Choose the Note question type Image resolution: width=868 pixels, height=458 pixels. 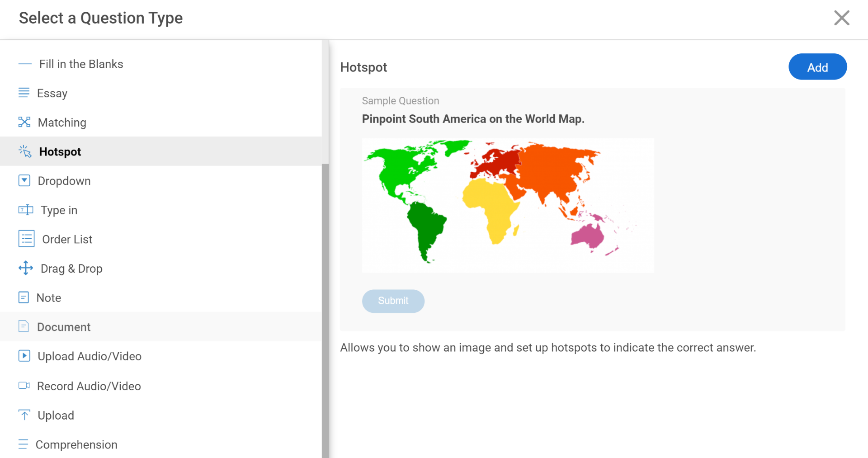pos(48,297)
